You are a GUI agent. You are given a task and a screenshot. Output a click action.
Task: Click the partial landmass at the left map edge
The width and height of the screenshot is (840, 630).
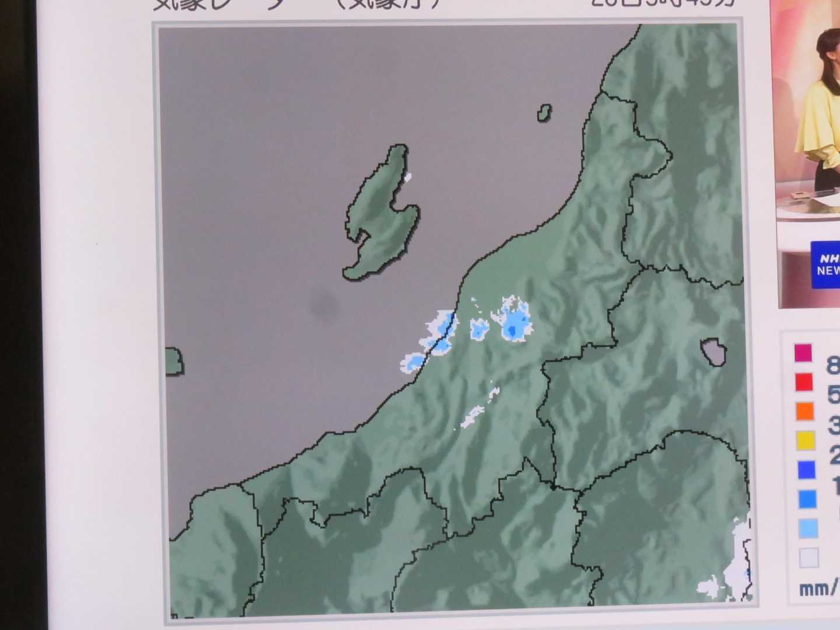(173, 361)
